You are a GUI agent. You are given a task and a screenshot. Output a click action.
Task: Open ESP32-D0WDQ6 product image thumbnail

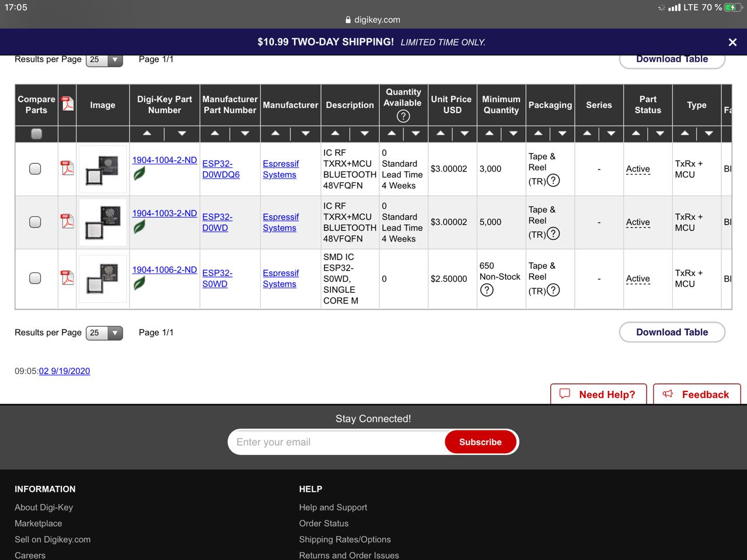click(x=103, y=169)
